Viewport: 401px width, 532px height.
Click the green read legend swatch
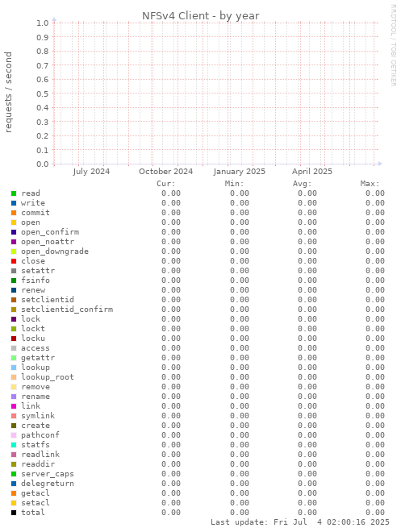[x=14, y=193]
